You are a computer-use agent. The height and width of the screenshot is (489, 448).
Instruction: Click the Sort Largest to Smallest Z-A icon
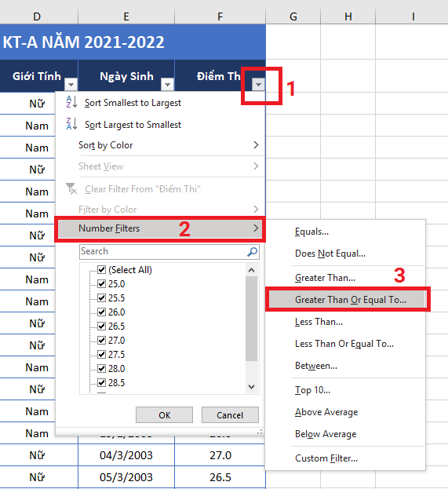71,123
